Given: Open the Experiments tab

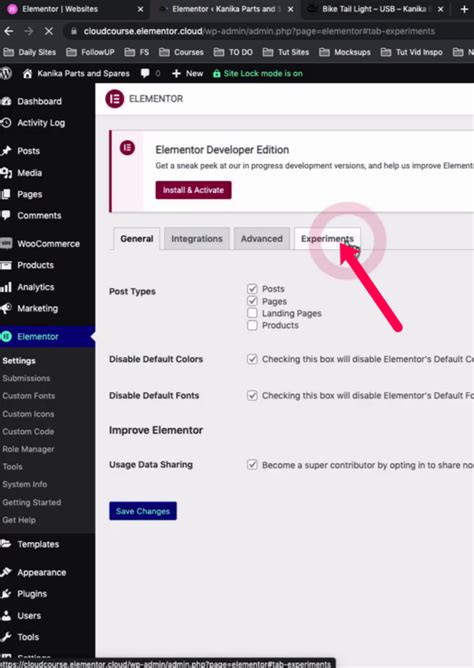Looking at the screenshot, I should pyautogui.click(x=327, y=239).
